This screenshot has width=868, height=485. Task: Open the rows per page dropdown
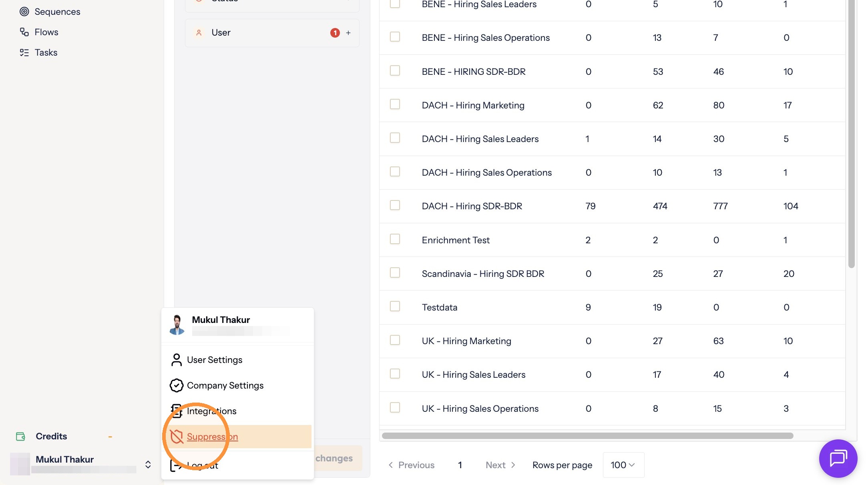tap(623, 465)
